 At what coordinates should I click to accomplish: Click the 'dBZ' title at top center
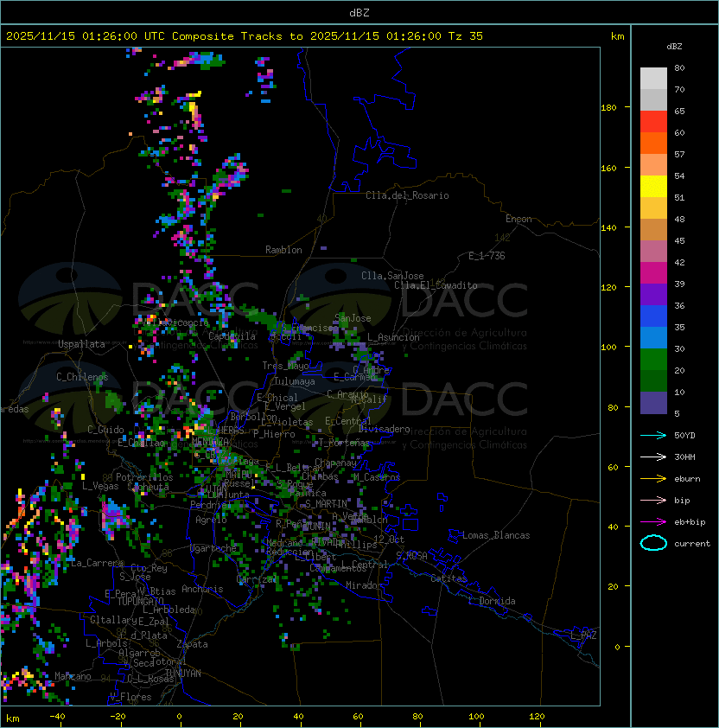pyautogui.click(x=359, y=12)
